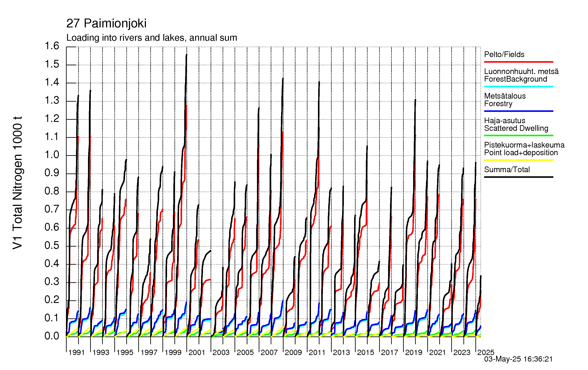This screenshot has height=370, width=588.
Task: Click the x-axis year label 2001
Action: coord(197,352)
